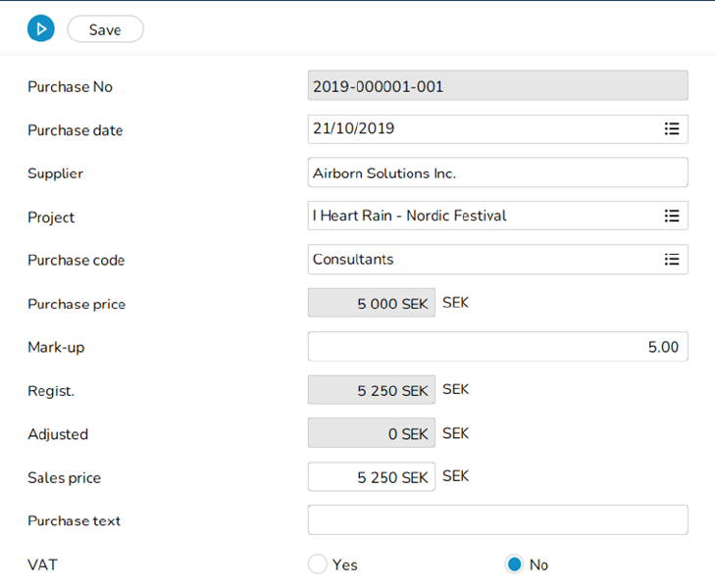Click the Purchase price amount box

pos(371,303)
